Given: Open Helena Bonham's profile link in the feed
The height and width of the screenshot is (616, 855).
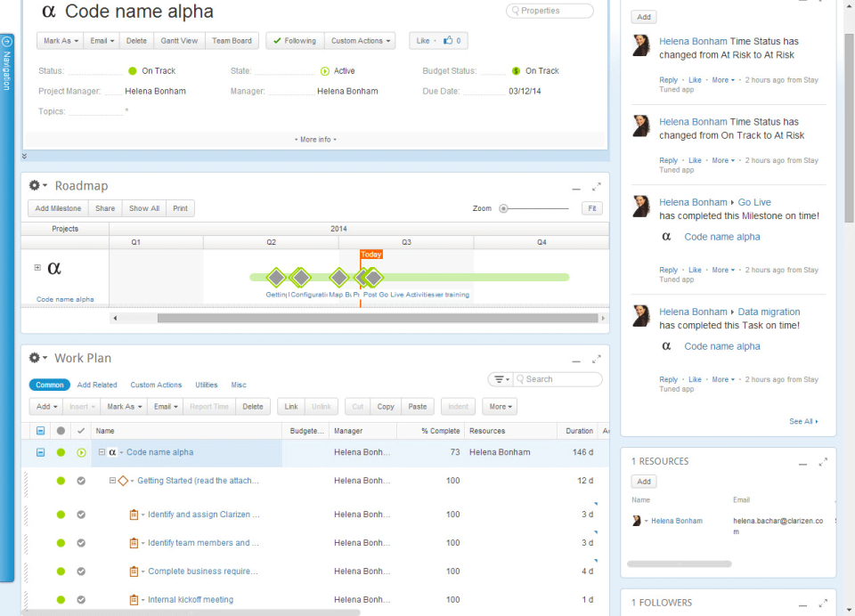Looking at the screenshot, I should 693,41.
